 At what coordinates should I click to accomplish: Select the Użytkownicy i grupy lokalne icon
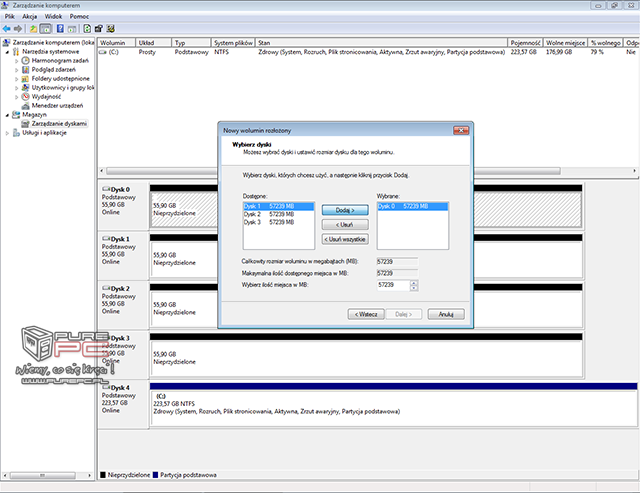point(25,87)
